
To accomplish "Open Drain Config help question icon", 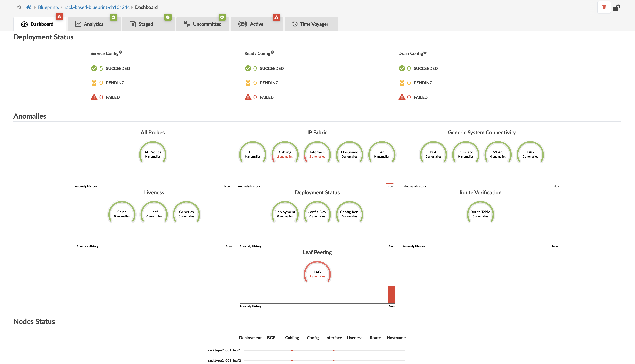I will [425, 52].
